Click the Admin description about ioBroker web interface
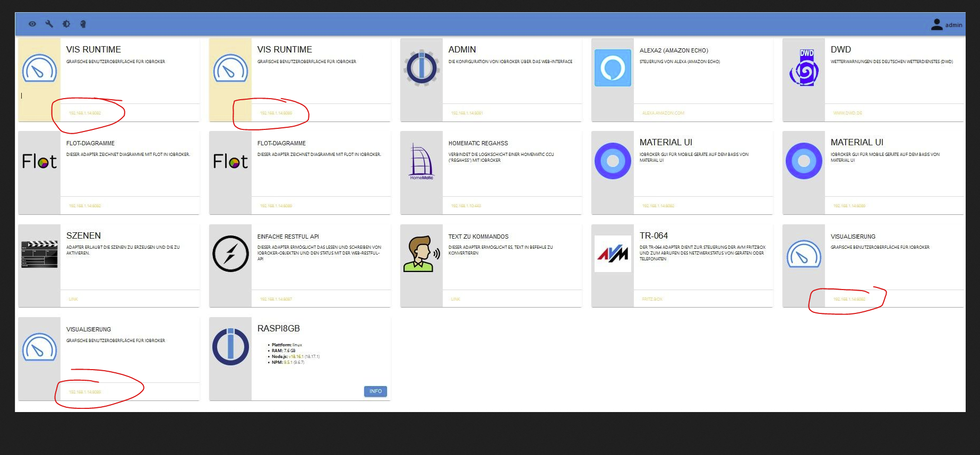The width and height of the screenshot is (980, 455). pyautogui.click(x=510, y=62)
